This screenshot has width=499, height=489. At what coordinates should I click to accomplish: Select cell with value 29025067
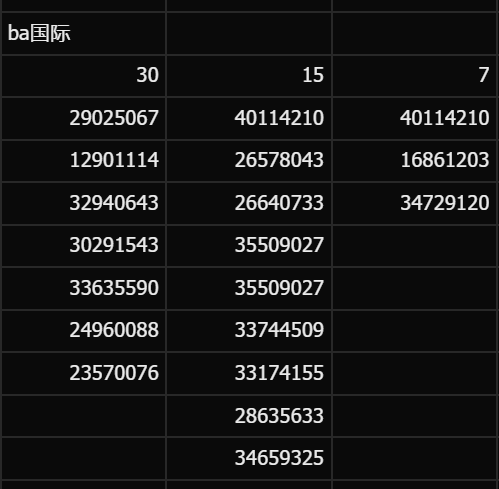point(84,118)
